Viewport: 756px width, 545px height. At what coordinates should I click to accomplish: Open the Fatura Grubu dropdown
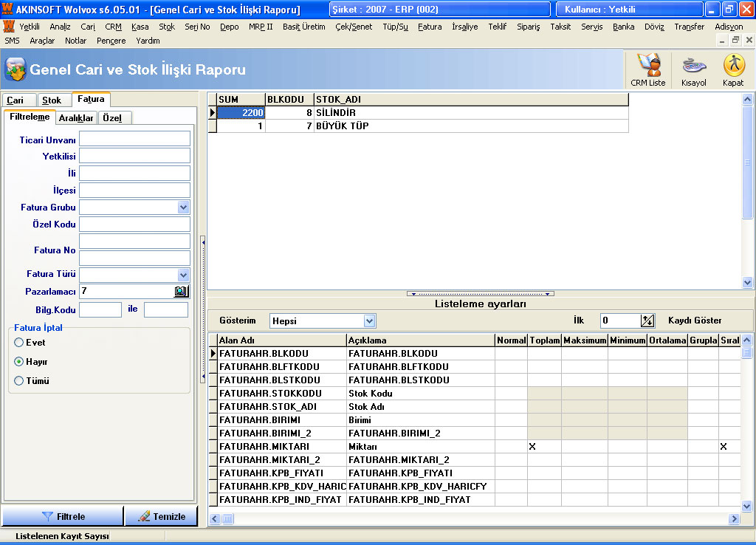183,208
